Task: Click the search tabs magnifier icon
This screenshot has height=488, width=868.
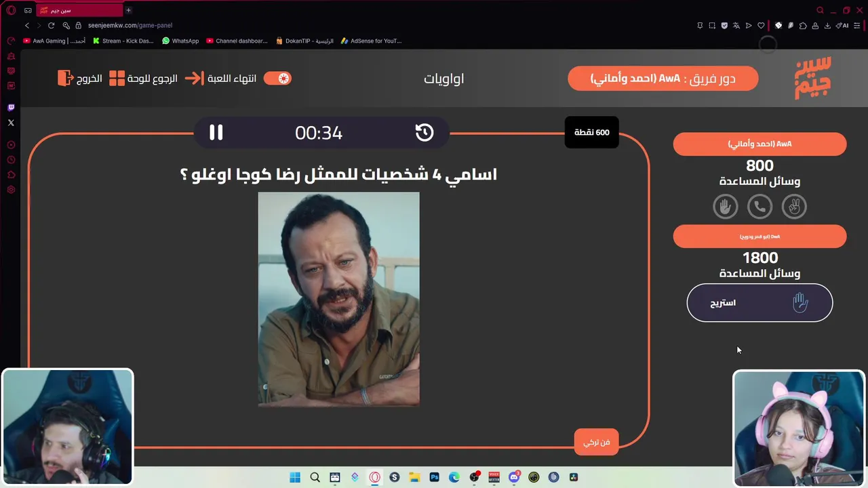Action: pyautogui.click(x=820, y=10)
